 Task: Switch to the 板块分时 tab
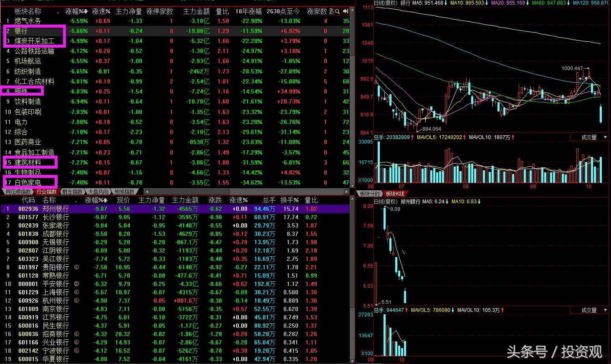370,194
